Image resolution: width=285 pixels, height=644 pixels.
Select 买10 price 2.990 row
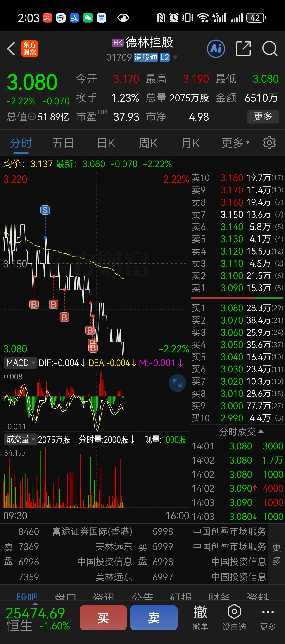coord(237,418)
